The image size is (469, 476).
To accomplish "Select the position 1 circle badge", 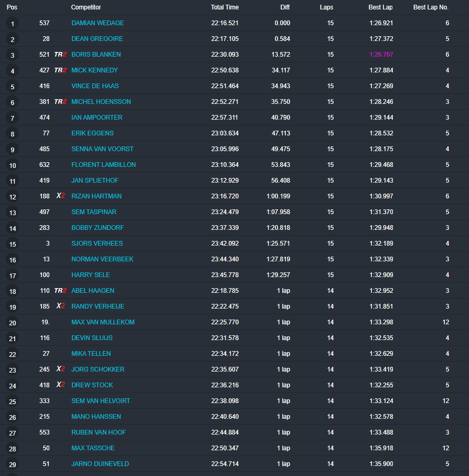I will [13, 24].
